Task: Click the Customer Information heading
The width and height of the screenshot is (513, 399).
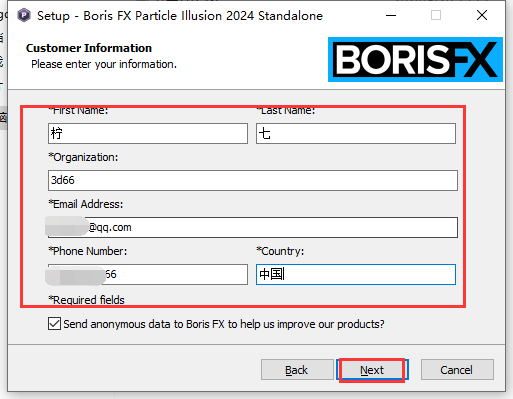Action: point(89,48)
